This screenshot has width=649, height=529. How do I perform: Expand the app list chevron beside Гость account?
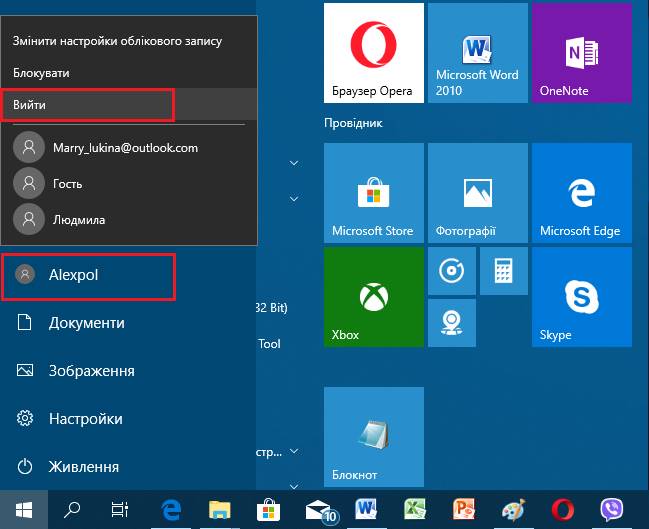pos(294,199)
